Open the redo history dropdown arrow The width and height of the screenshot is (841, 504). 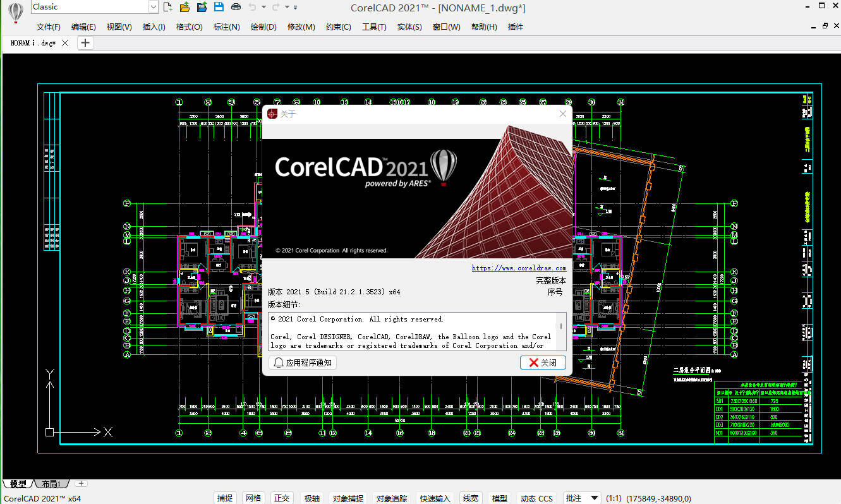pos(287,7)
